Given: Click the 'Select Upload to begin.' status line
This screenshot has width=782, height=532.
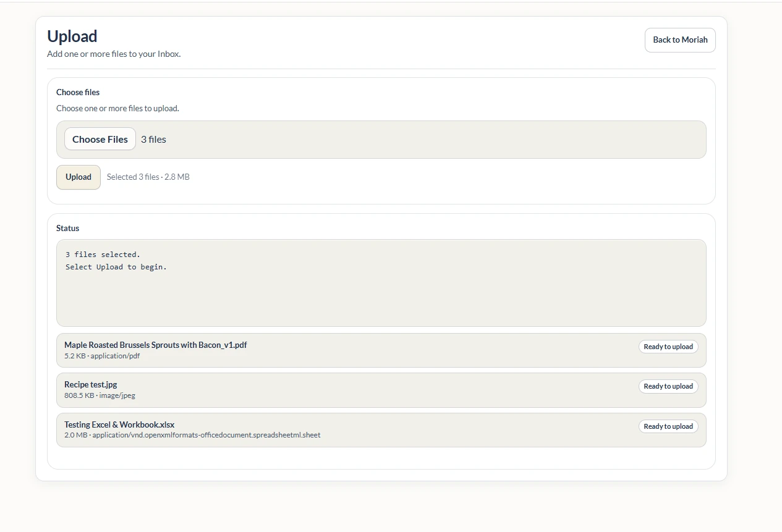Looking at the screenshot, I should coord(116,267).
